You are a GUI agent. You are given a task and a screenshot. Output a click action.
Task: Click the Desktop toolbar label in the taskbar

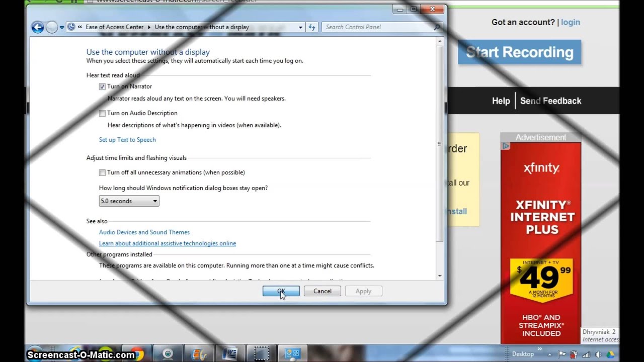coord(523,354)
